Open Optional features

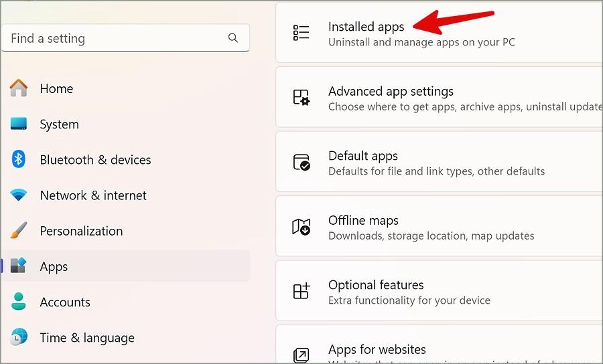376,285
